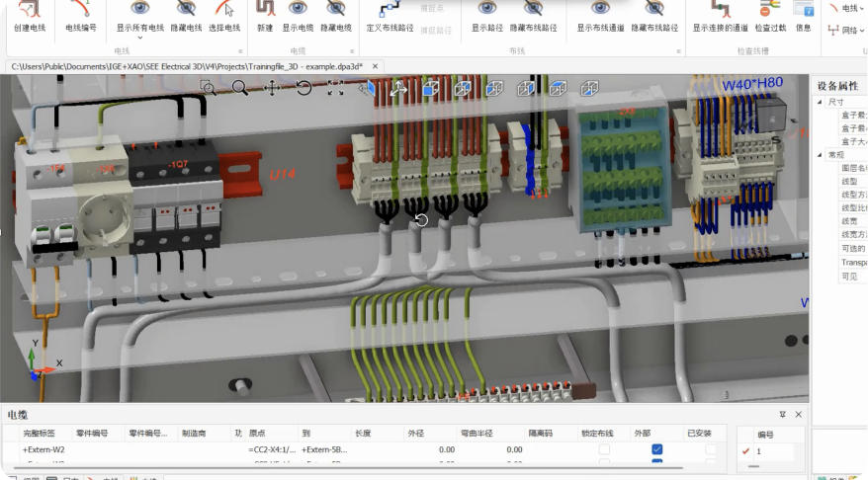Collapse the 常规 properties section

(x=820, y=155)
